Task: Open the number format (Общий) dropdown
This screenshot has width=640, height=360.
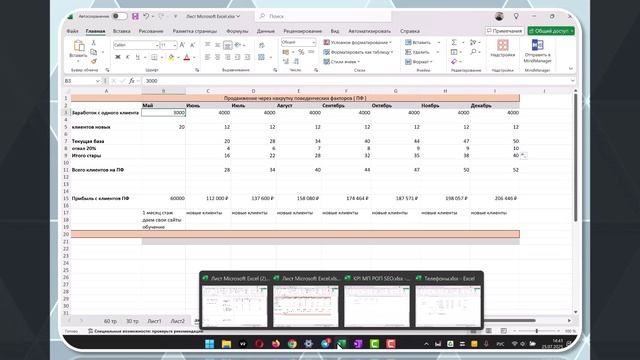Action: coord(313,42)
